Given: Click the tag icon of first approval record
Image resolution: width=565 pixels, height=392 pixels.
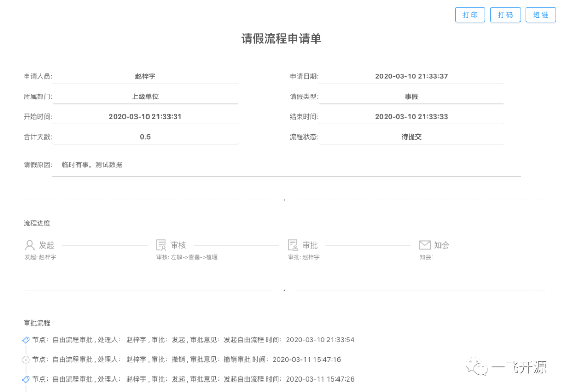Looking at the screenshot, I should [26, 340].
